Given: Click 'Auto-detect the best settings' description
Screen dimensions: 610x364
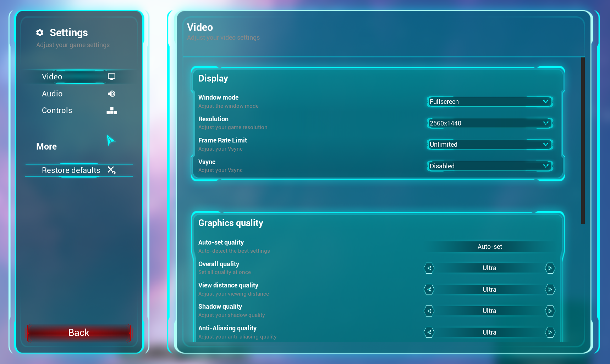Looking at the screenshot, I should (x=234, y=251).
